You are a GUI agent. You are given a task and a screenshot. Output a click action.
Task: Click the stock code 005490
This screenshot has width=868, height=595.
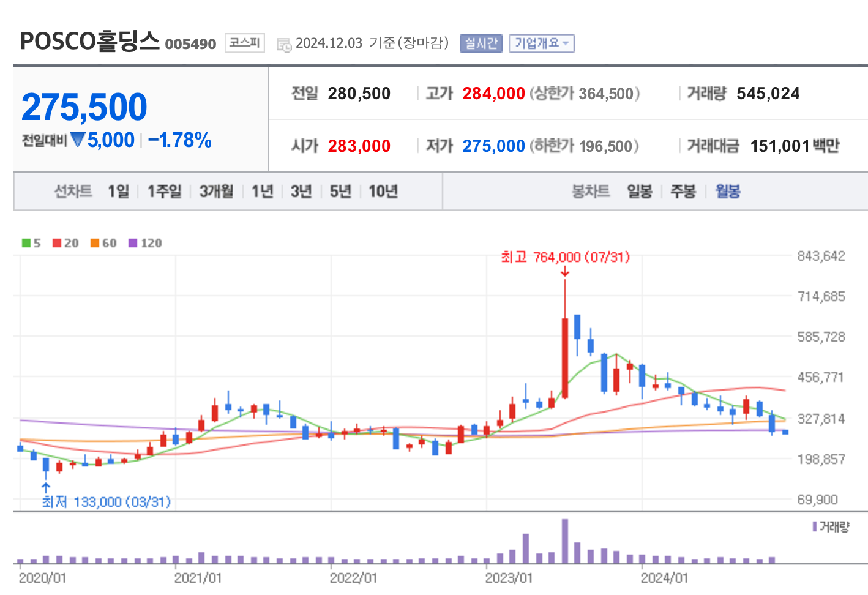point(190,44)
